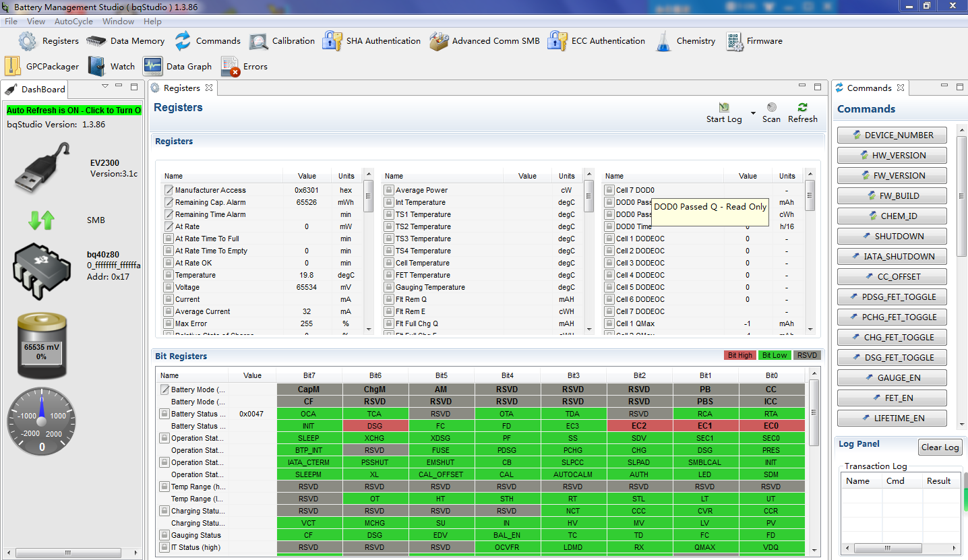Image resolution: width=968 pixels, height=560 pixels.
Task: Open ECC Authentication
Action: (x=597, y=41)
